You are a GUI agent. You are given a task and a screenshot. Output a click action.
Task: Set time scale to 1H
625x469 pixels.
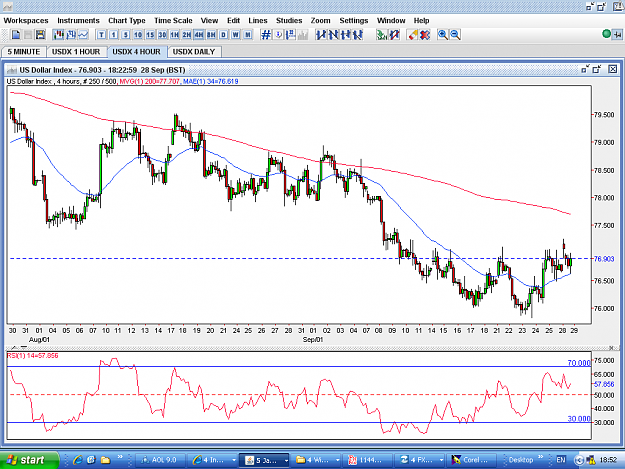tap(175, 35)
